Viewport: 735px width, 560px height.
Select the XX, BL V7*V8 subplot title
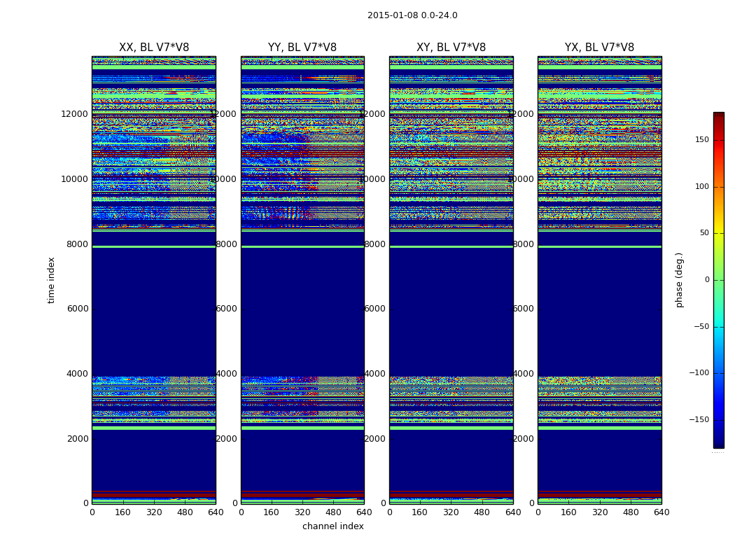pos(154,48)
